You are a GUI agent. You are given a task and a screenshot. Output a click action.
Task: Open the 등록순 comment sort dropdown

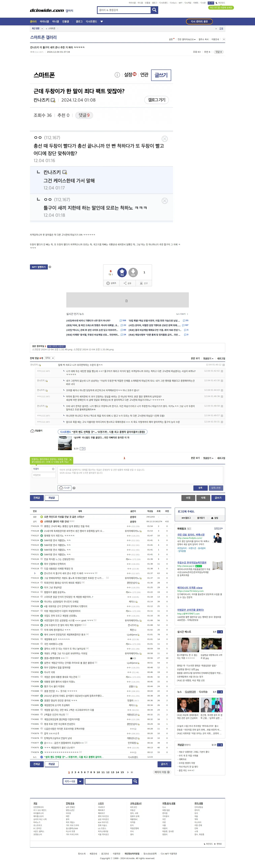[49, 358]
